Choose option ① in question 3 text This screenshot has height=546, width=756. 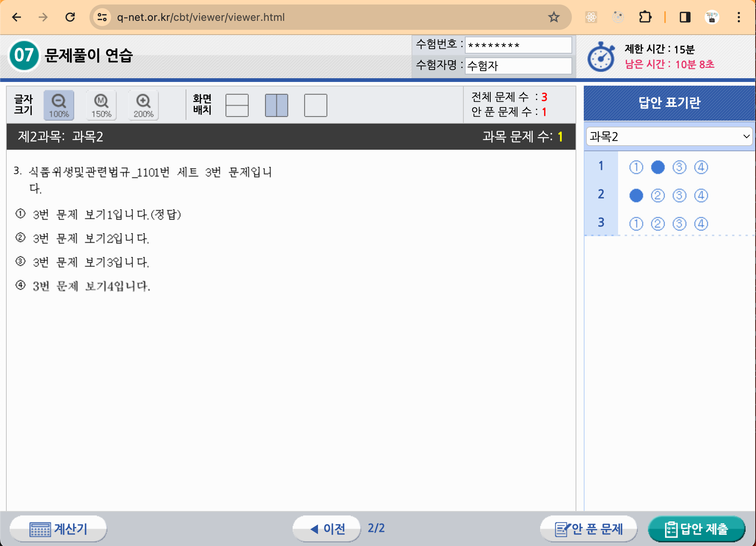21,214
